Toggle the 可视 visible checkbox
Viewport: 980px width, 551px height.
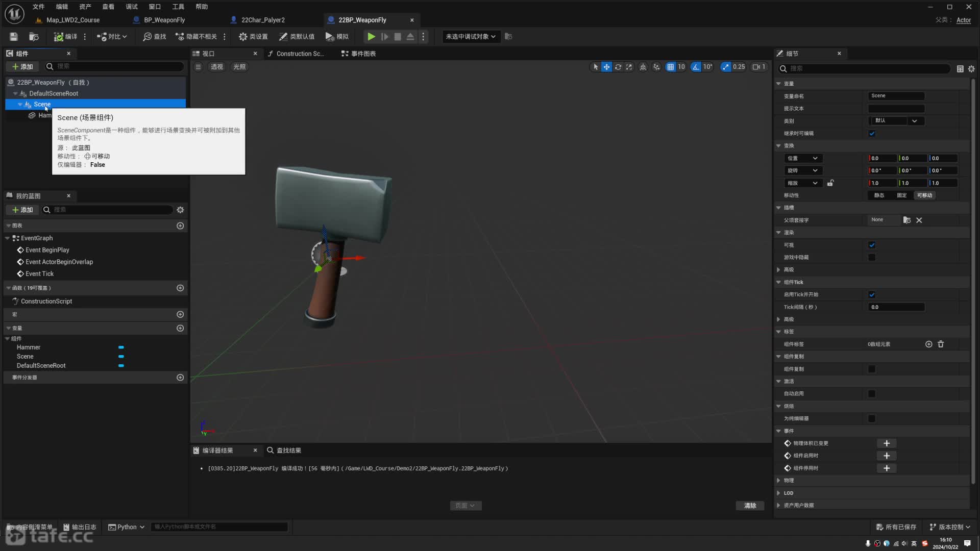pos(872,245)
